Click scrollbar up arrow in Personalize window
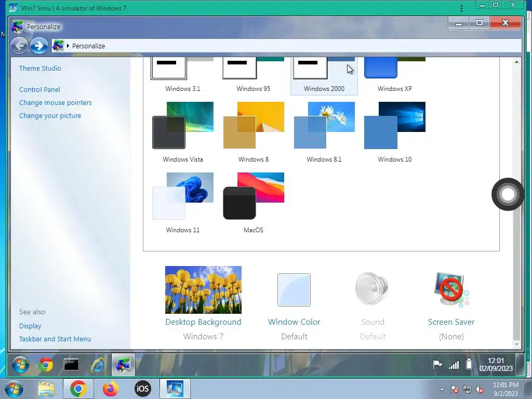Screen dimensions: 532x399 click(x=516, y=62)
